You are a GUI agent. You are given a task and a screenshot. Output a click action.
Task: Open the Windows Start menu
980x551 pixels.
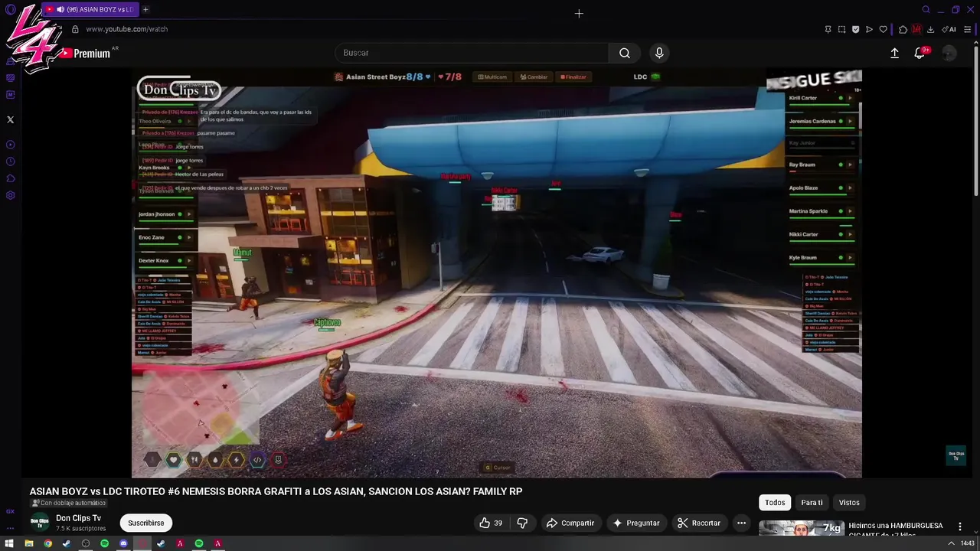(x=10, y=543)
